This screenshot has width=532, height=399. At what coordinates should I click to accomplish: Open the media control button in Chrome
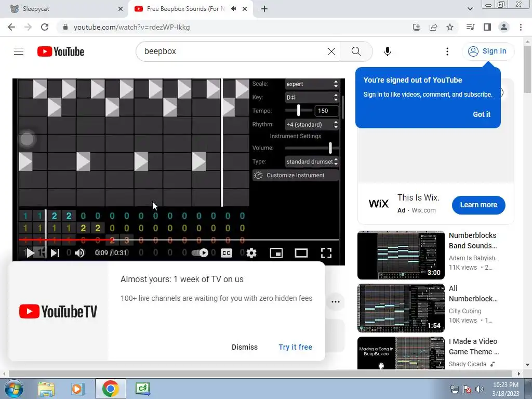(x=470, y=27)
